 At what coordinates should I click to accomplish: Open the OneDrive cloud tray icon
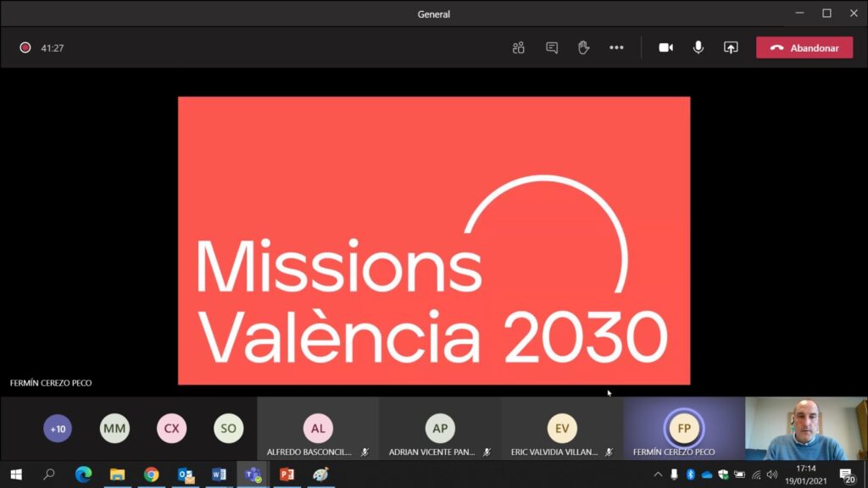pyautogui.click(x=707, y=474)
